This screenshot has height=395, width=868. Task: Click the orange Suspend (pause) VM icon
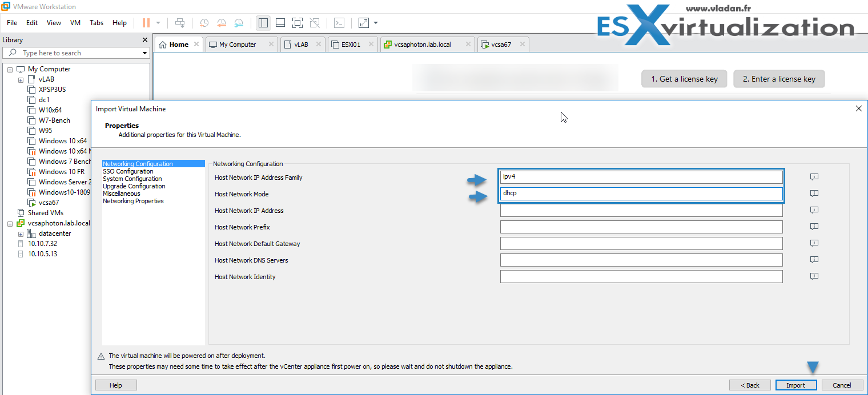click(146, 23)
